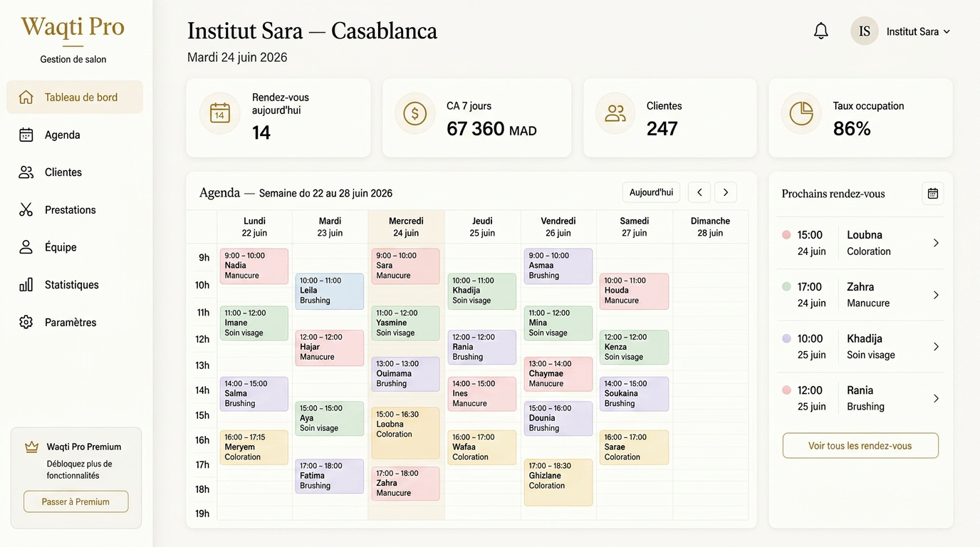980x547 pixels.
Task: Open Ghizlane Coloration appointment on Vendredi
Action: tap(558, 482)
